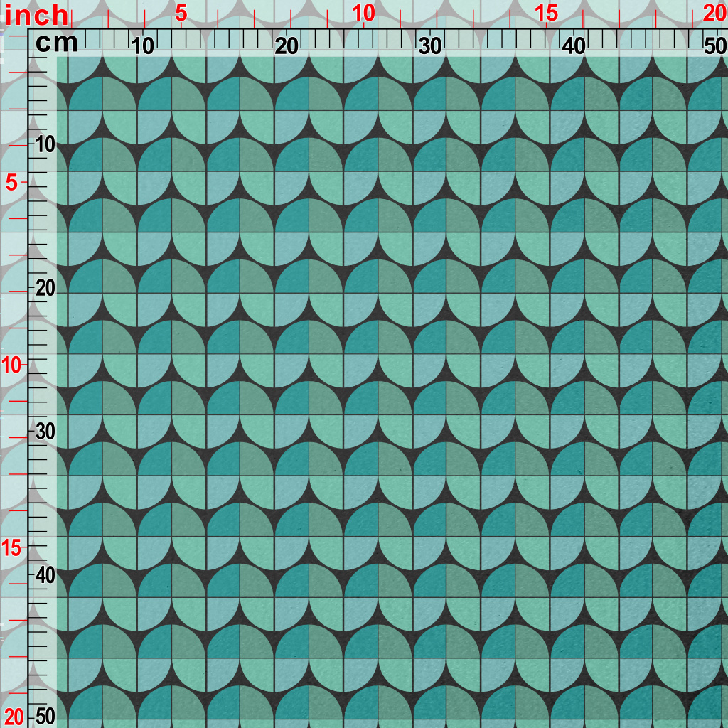Pick the 50 cm label on left ruler
Screen dimensions: 728x728
45,716
